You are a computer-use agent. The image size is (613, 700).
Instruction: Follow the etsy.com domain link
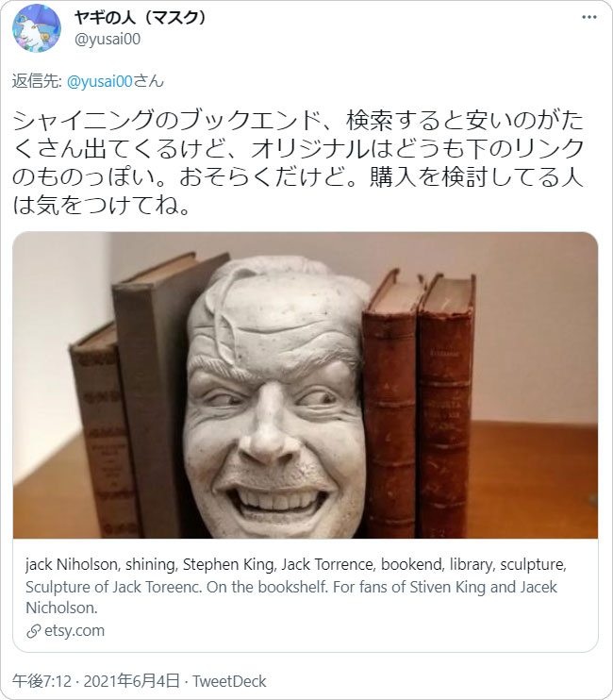tap(75, 631)
